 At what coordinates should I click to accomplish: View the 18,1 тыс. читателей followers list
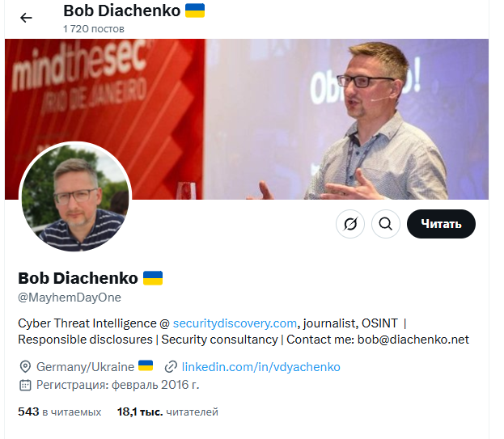pyautogui.click(x=167, y=412)
